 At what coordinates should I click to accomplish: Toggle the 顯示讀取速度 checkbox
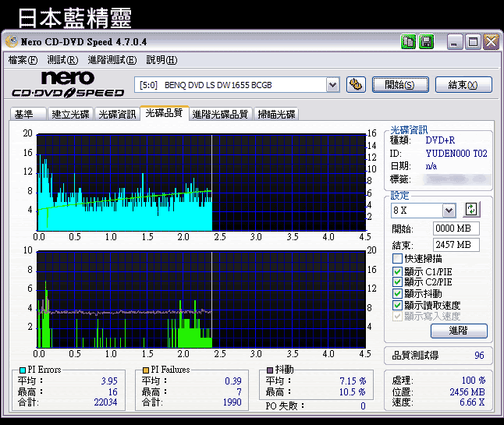pyautogui.click(x=397, y=305)
